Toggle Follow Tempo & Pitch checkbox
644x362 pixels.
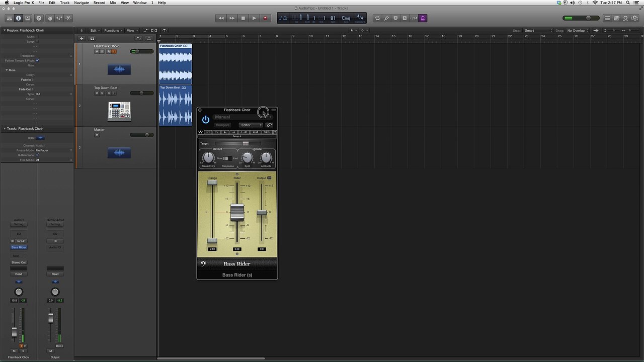37,60
